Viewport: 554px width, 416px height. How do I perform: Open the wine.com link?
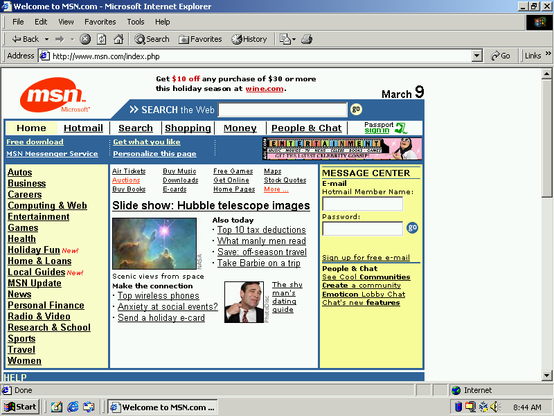tap(264, 89)
